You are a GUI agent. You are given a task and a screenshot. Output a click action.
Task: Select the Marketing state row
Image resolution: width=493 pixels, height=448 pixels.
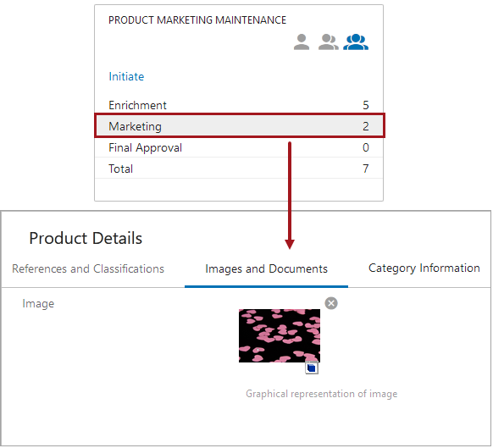[x=239, y=125]
